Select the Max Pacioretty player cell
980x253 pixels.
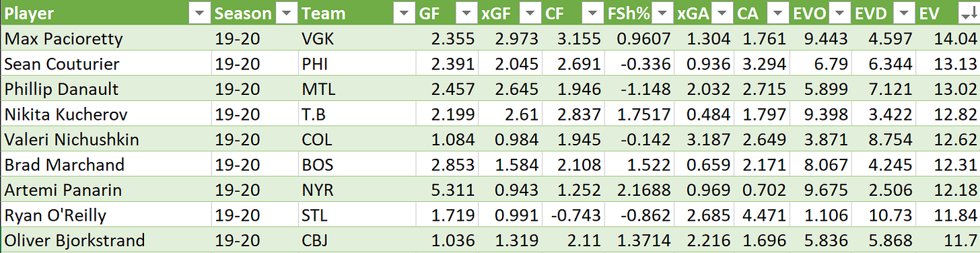click(x=106, y=39)
